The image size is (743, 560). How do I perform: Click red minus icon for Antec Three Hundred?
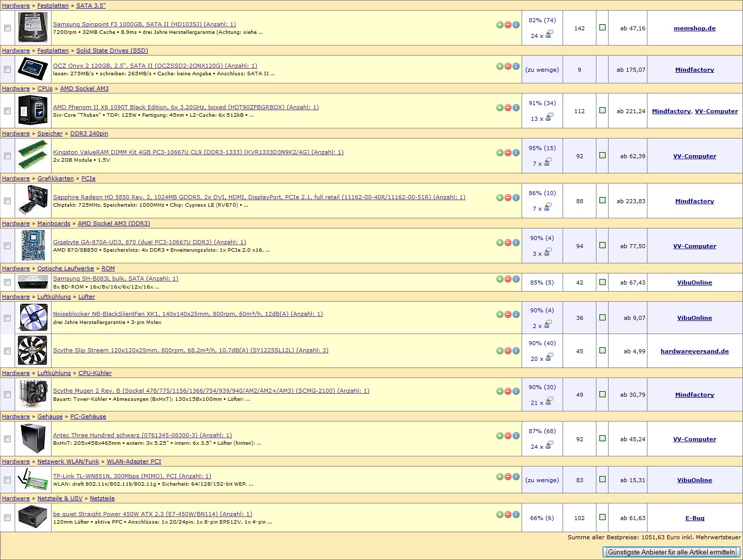[507, 436]
